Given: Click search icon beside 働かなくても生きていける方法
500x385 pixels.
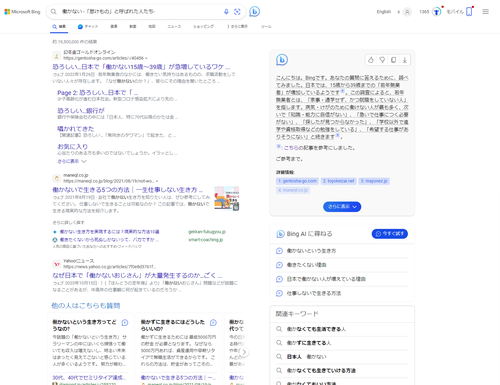Looking at the screenshot, I should 279,370.
